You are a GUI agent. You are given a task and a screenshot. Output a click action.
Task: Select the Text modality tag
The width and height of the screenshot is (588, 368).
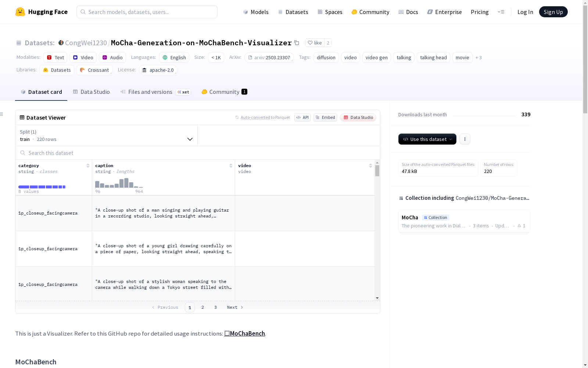point(55,57)
